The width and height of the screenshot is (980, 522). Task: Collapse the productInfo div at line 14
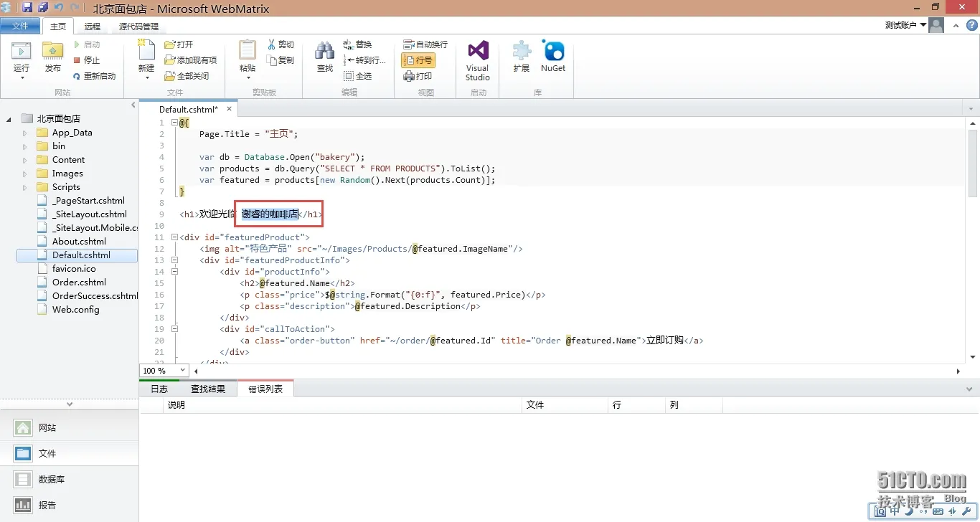pos(174,272)
